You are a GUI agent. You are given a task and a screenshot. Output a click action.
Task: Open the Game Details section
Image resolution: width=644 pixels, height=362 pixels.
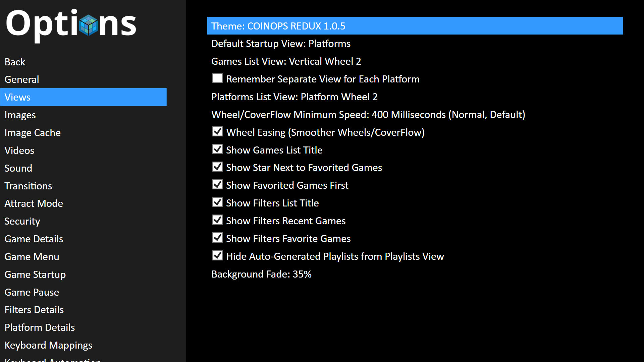click(84, 239)
